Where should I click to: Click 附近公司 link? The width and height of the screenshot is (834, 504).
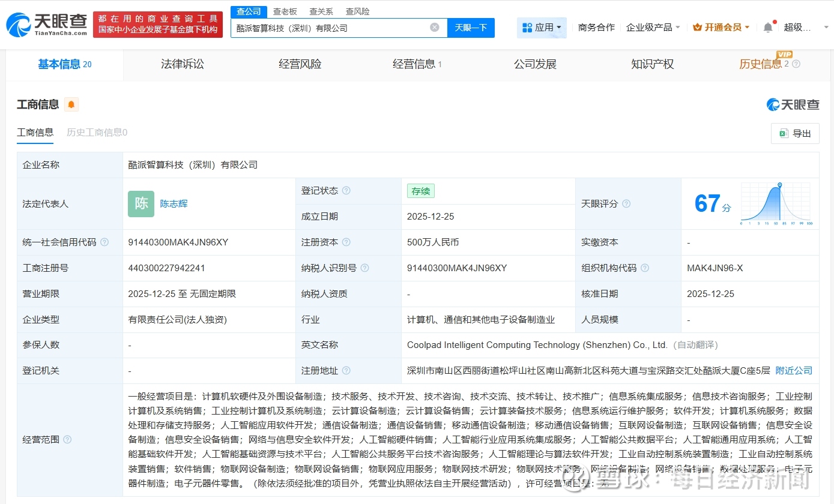coord(793,371)
